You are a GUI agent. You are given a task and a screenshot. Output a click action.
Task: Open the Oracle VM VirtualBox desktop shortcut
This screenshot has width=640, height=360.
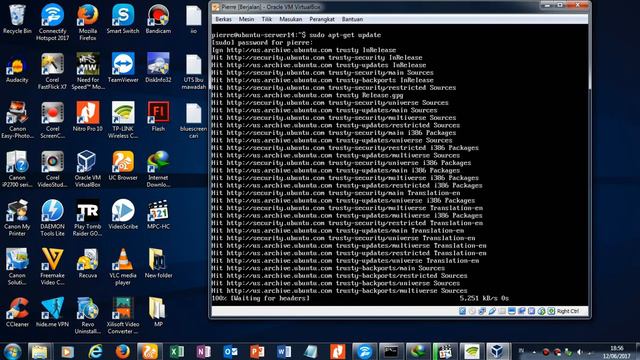[x=88, y=169]
